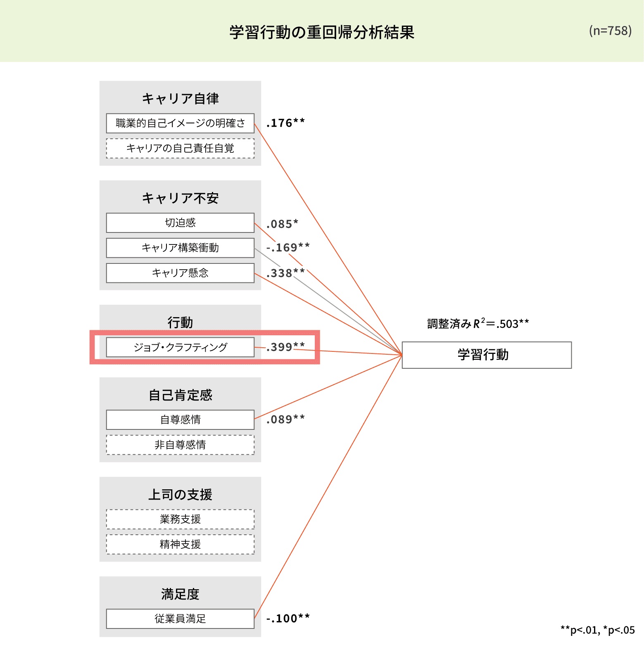Click the 職業的自己イメージの明確さ box
The image size is (644, 671).
[180, 123]
